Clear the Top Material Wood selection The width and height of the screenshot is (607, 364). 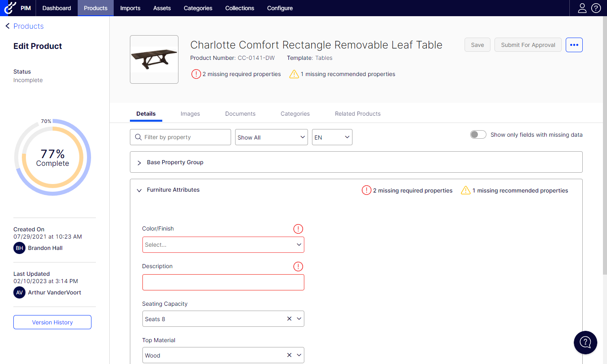(x=289, y=355)
